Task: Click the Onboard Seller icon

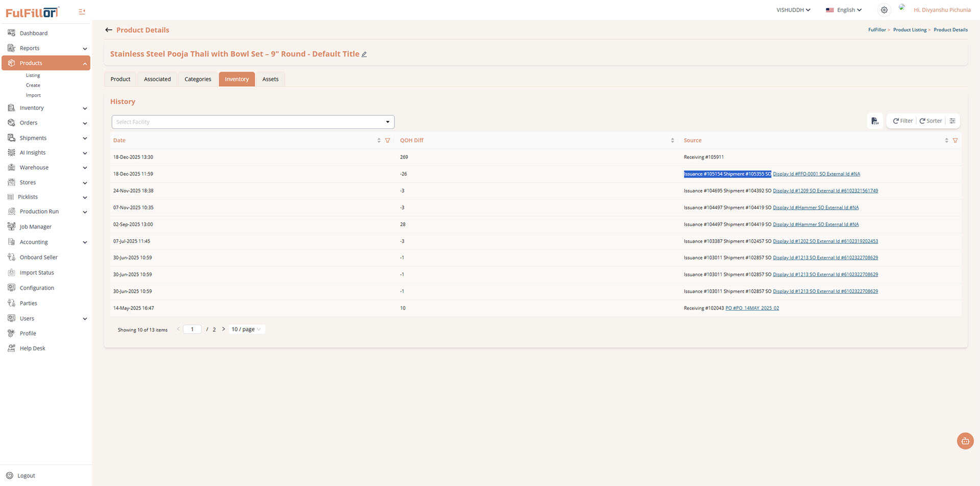Action: [x=11, y=257]
